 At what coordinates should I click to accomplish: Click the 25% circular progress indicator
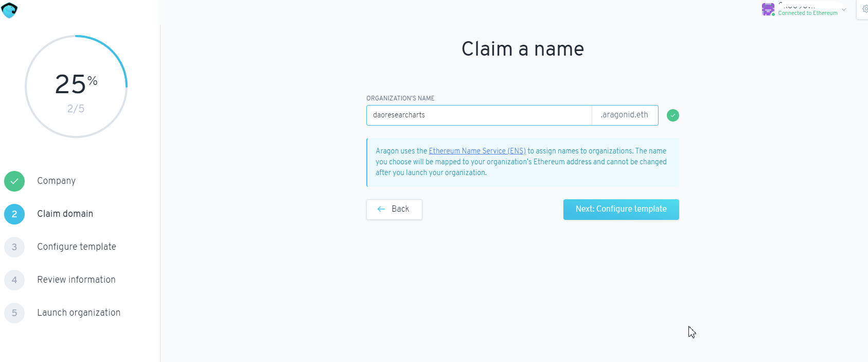[76, 87]
